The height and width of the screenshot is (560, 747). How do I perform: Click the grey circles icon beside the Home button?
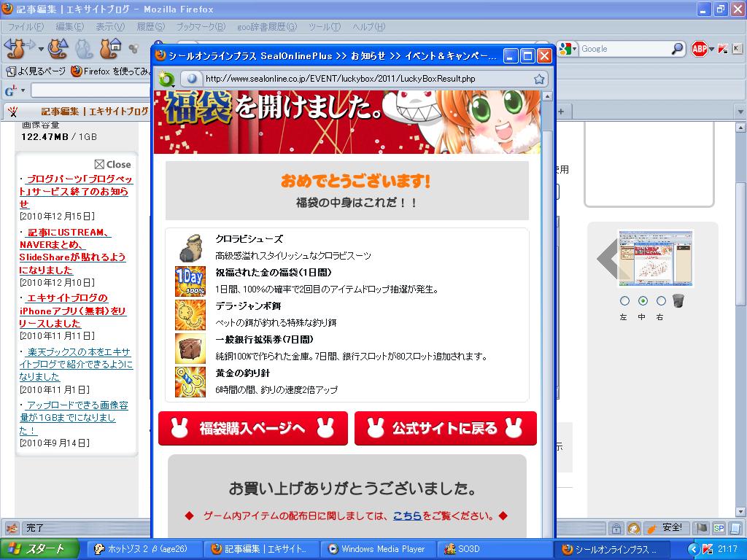coord(134,49)
